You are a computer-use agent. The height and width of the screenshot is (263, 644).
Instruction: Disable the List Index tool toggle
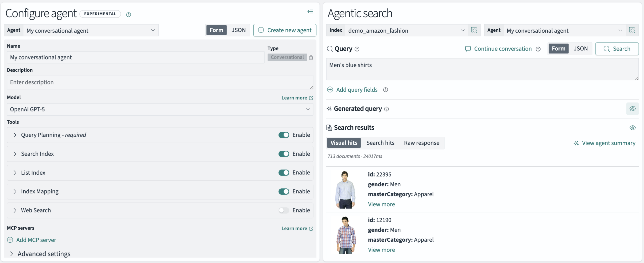pos(284,173)
